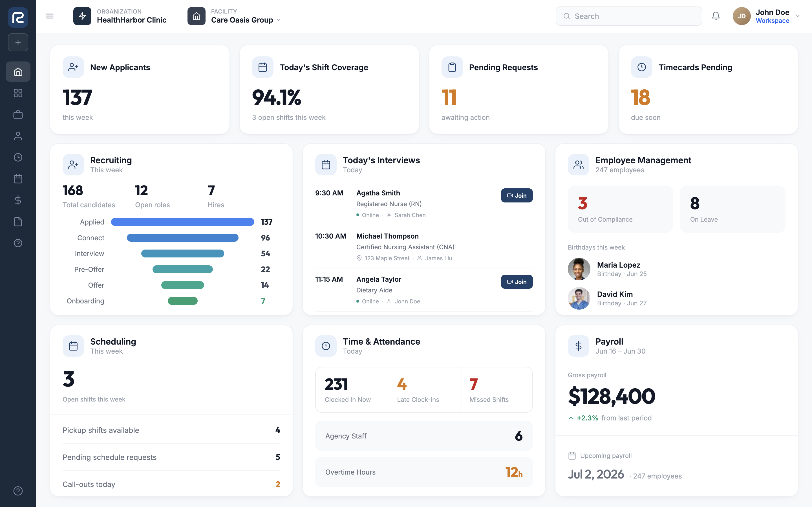
Task: Open the person employees sidebar icon
Action: (18, 136)
